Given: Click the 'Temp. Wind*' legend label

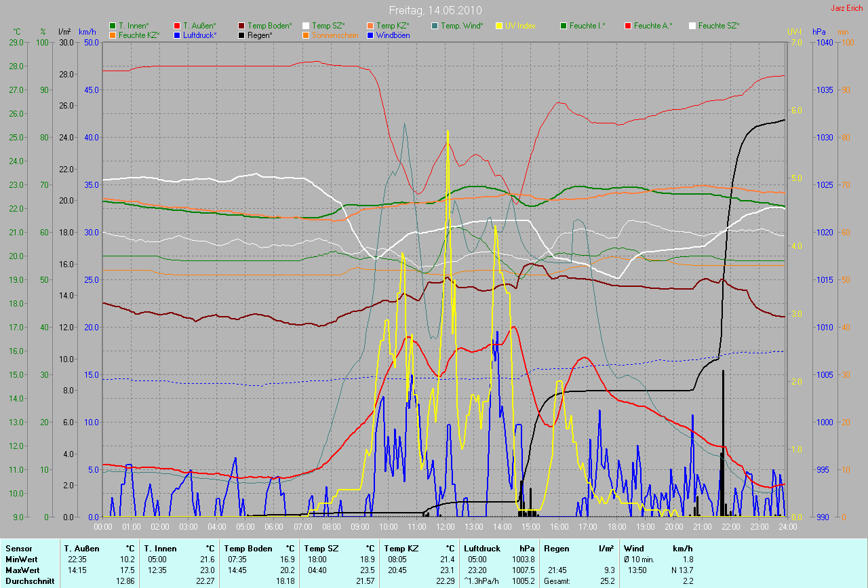Looking at the screenshot, I should click(x=462, y=26).
